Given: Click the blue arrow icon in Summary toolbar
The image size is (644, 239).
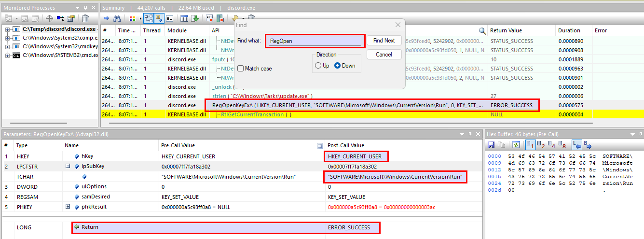Looking at the screenshot, I should click(106, 18).
